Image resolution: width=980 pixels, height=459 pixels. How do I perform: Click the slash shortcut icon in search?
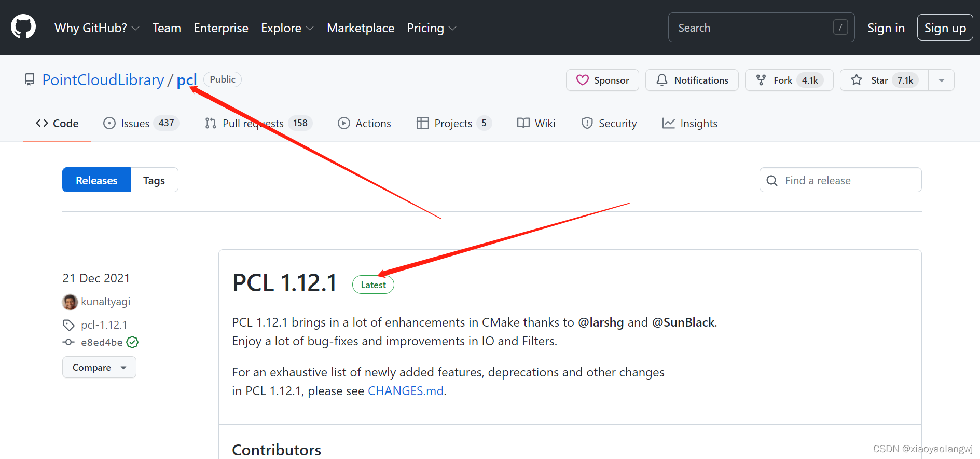(x=840, y=28)
